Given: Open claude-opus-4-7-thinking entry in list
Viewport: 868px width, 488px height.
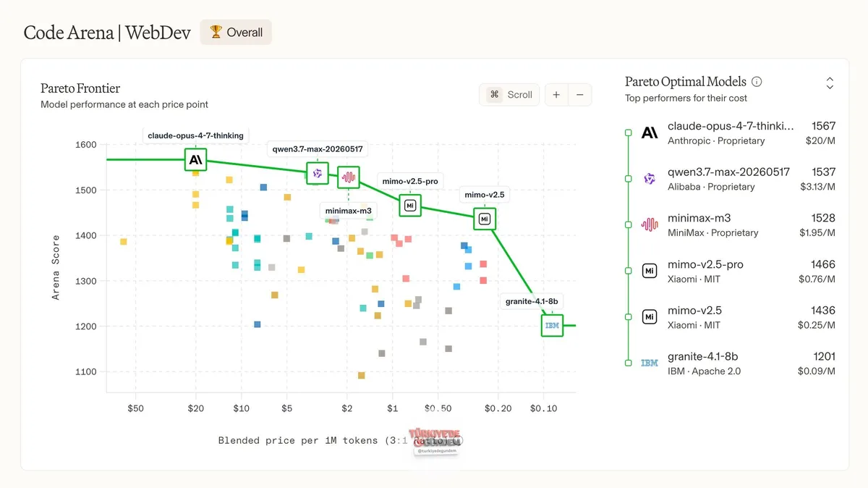Looking at the screenshot, I should click(731, 133).
